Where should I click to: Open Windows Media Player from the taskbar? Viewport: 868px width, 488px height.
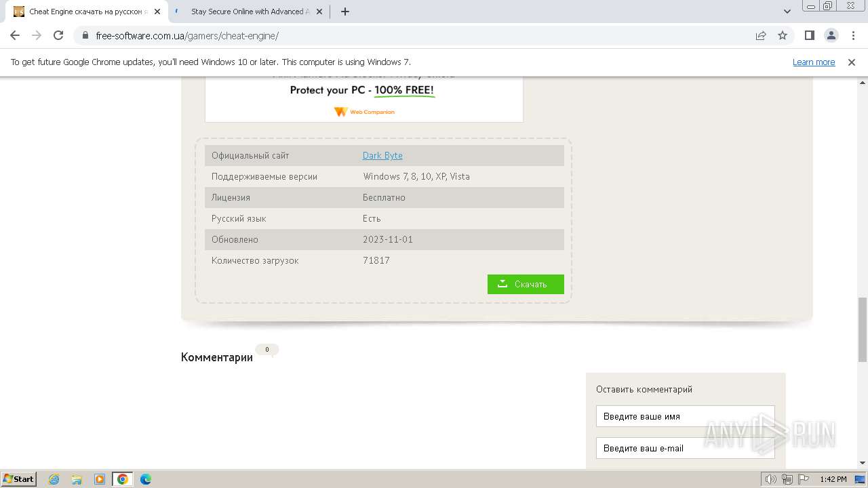point(100,479)
